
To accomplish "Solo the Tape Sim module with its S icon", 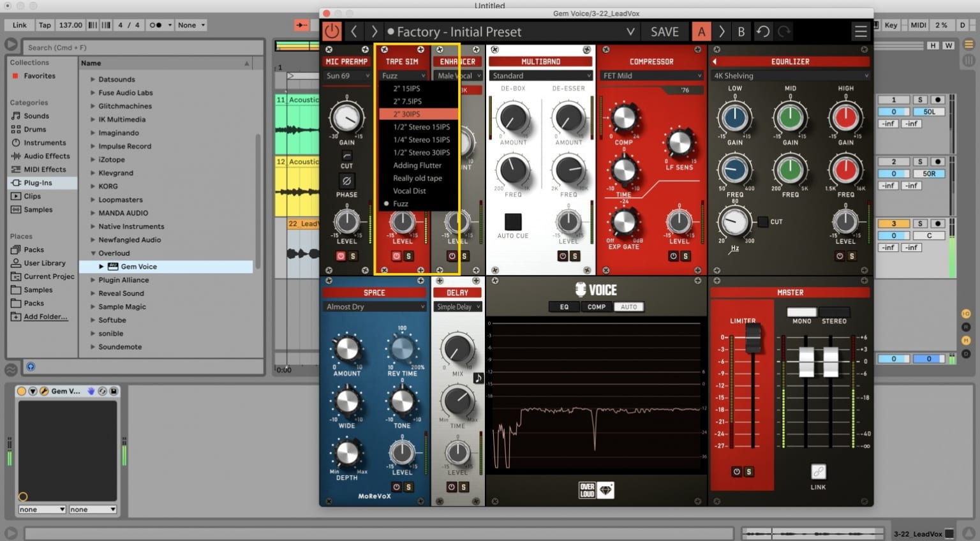I will point(409,256).
